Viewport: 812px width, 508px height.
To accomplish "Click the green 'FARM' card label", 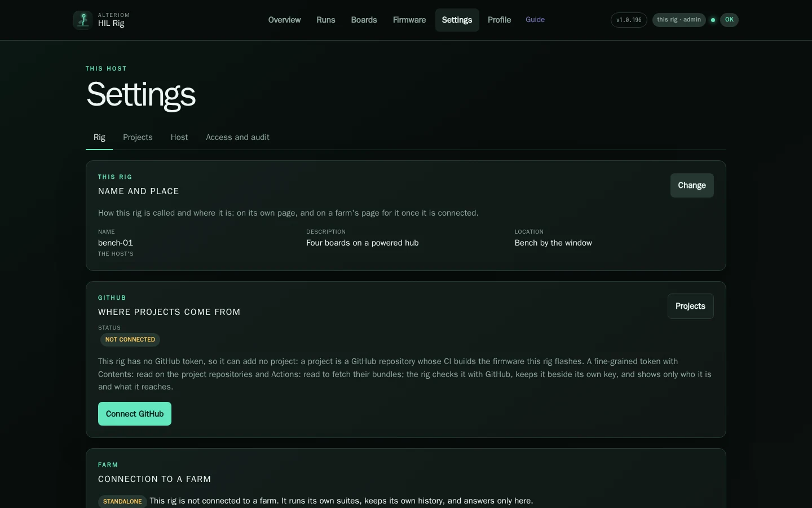I will tap(108, 465).
